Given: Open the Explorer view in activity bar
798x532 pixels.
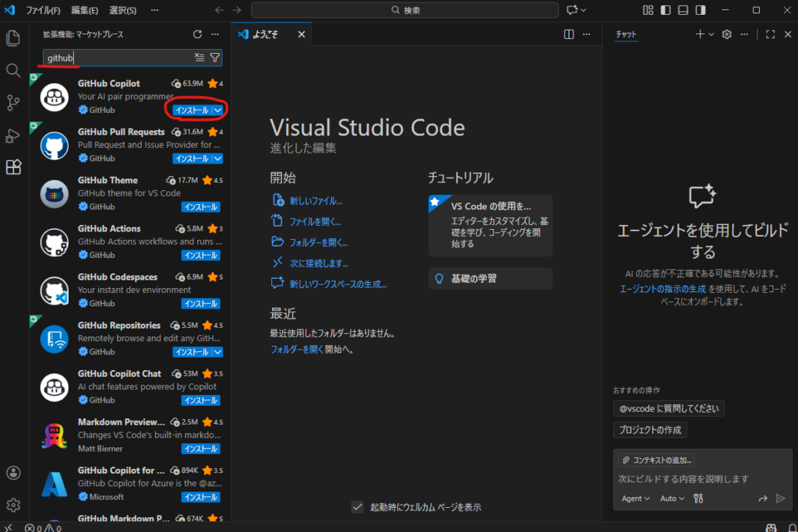Looking at the screenshot, I should coord(12,37).
